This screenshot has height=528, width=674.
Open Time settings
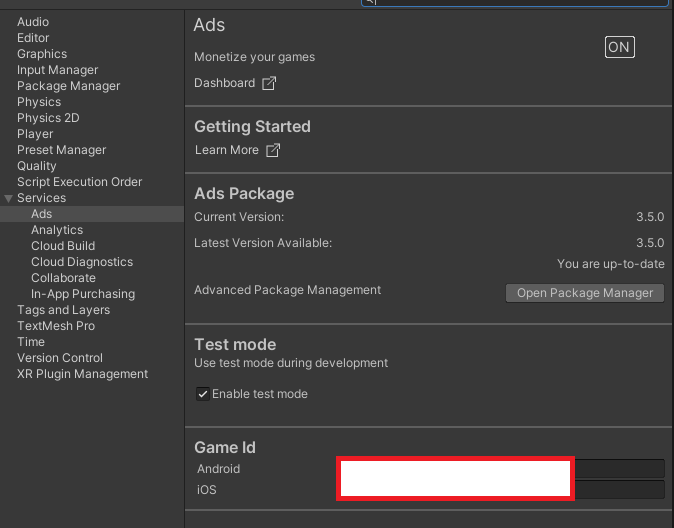point(31,342)
